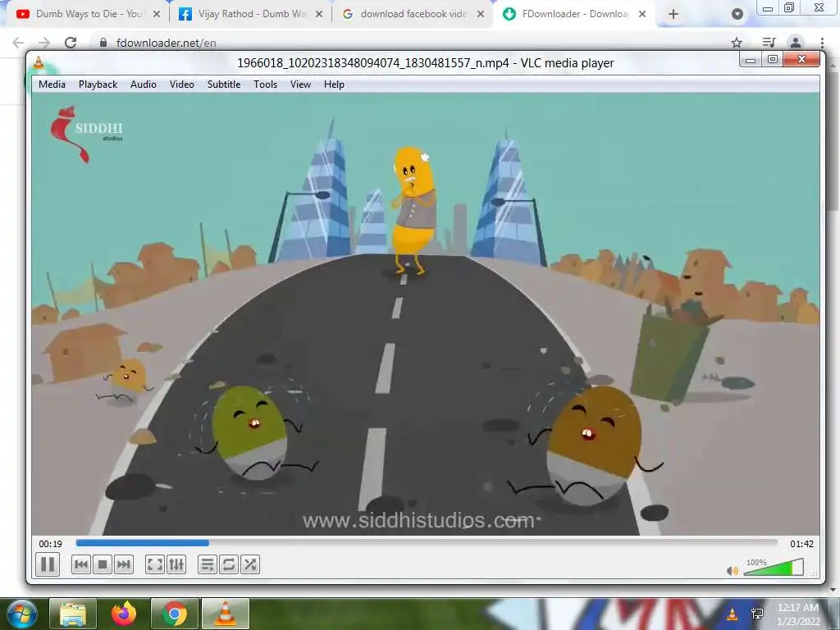The image size is (840, 630).
Task: Open the Audio menu
Action: tap(143, 84)
